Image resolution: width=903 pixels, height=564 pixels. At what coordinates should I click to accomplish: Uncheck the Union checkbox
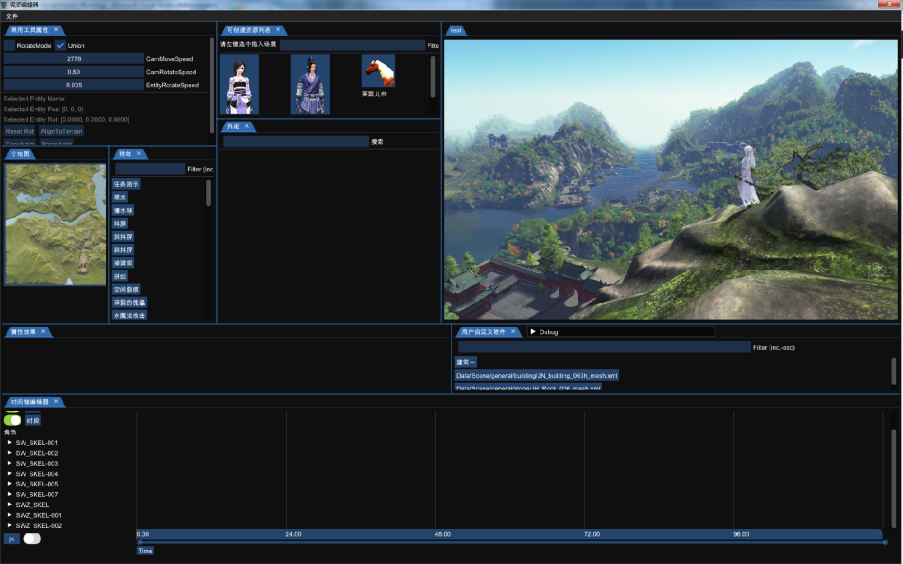[x=60, y=46]
